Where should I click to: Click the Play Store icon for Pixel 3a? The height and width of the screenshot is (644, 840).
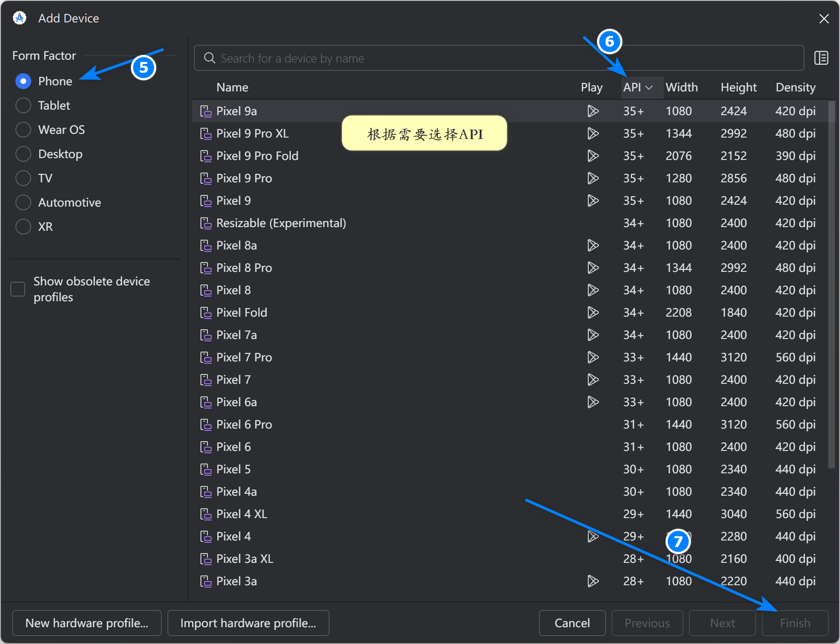tap(593, 581)
